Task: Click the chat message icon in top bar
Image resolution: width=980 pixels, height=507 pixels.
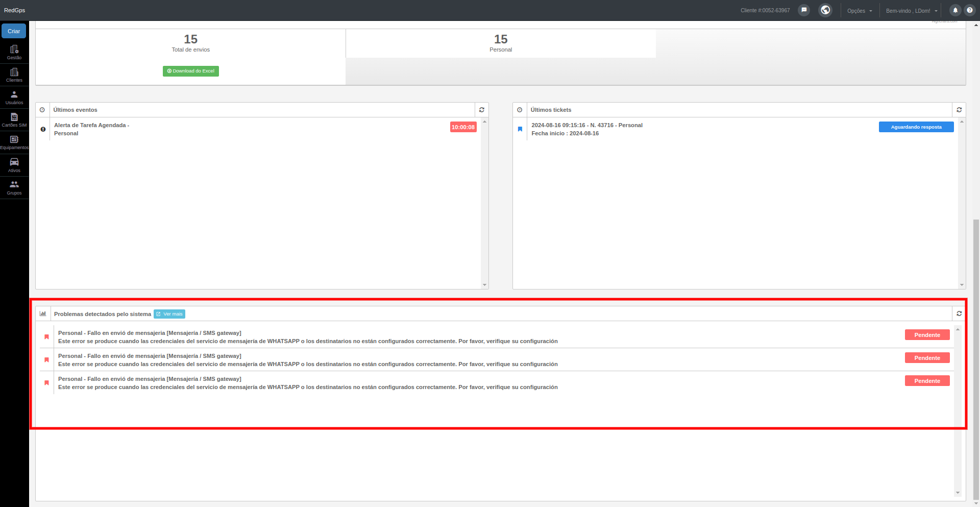Action: (804, 10)
